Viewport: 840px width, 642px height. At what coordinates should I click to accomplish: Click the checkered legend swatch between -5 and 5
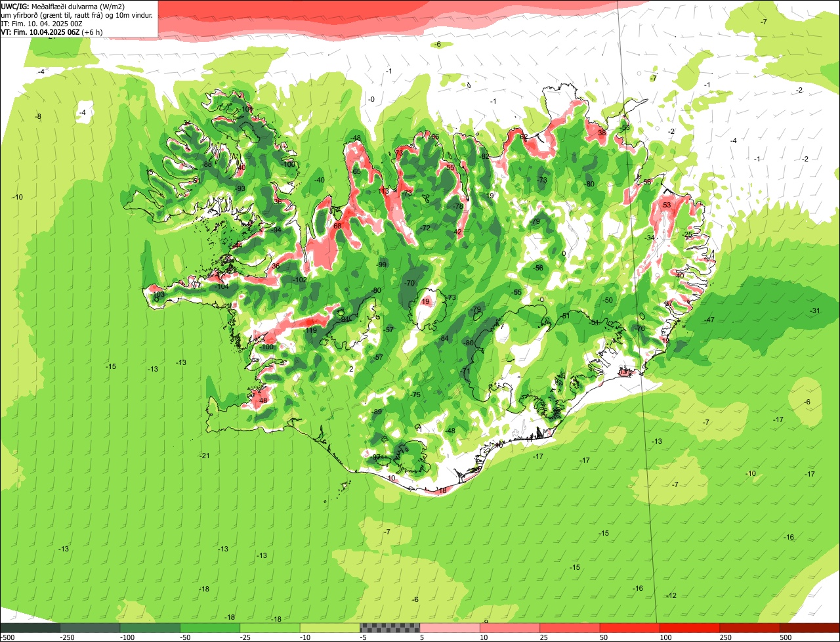390,628
